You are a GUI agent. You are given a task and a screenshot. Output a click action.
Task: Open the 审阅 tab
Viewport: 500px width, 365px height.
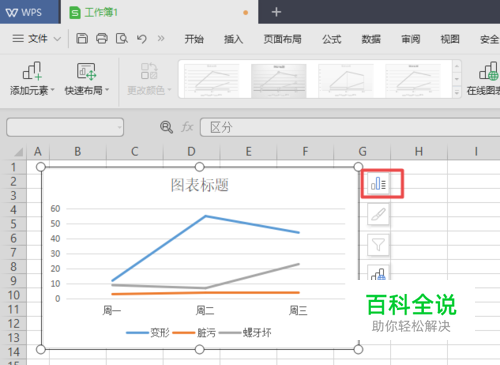[x=410, y=39]
